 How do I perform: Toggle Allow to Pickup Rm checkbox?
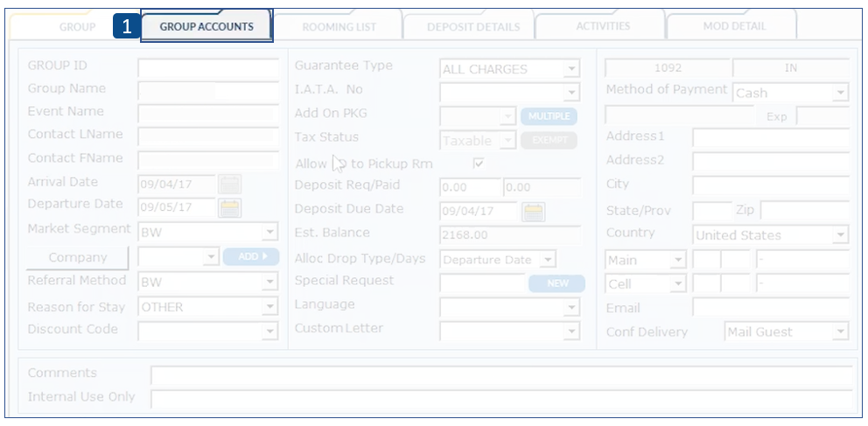click(479, 163)
